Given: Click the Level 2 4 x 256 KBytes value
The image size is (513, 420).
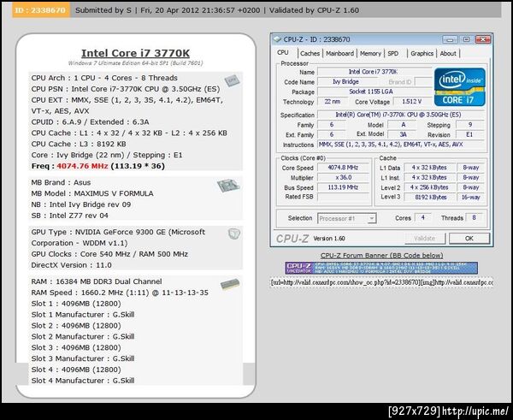Looking at the screenshot, I should click(x=430, y=187).
